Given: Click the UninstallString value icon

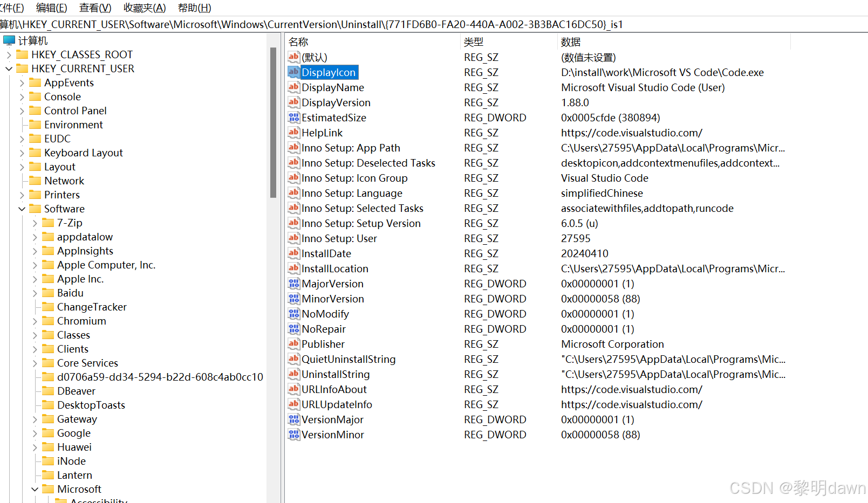Looking at the screenshot, I should 294,374.
